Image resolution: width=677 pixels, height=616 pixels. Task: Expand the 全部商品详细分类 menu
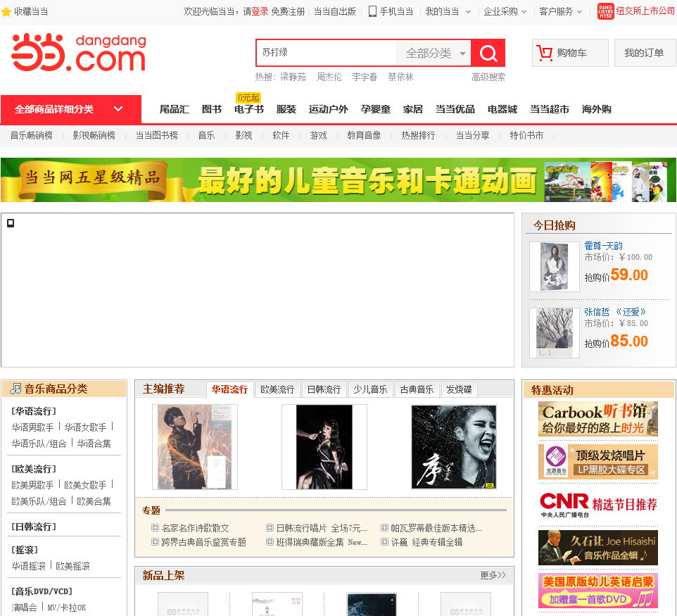coord(71,109)
